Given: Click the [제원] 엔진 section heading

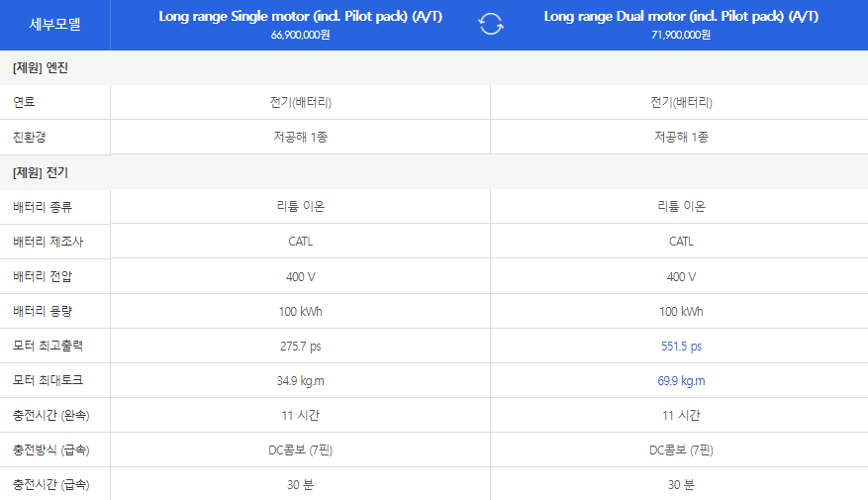Looking at the screenshot, I should [41, 67].
